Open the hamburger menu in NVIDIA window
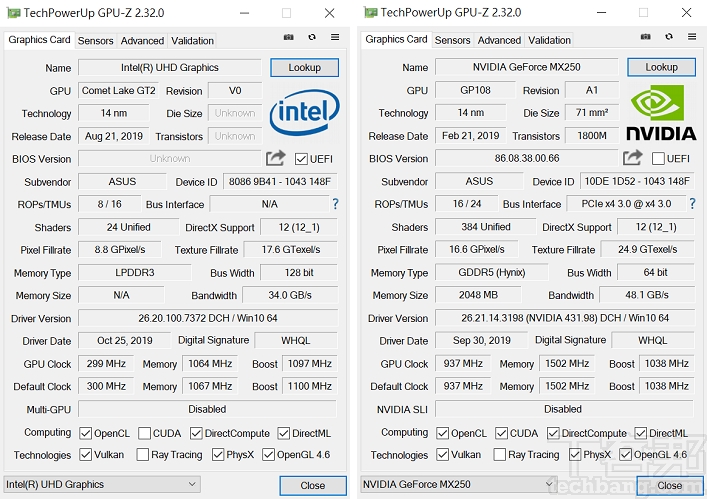Screen dimensions: 707x499 [x=692, y=37]
